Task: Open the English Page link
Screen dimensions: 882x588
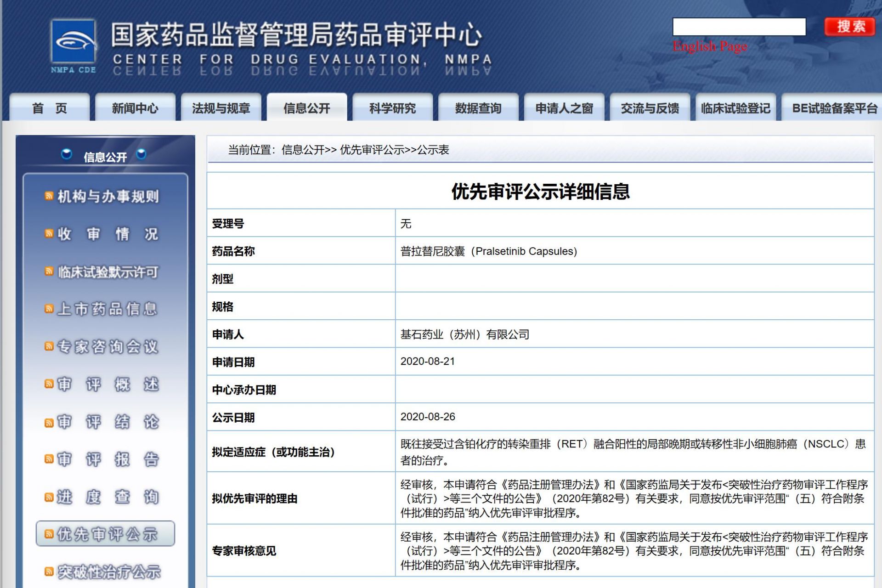Action: coord(710,46)
